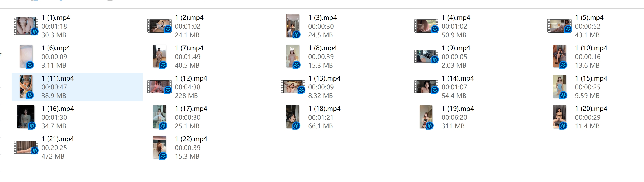
Task: Select the 1 (18).mp4 filename
Action: (x=324, y=108)
